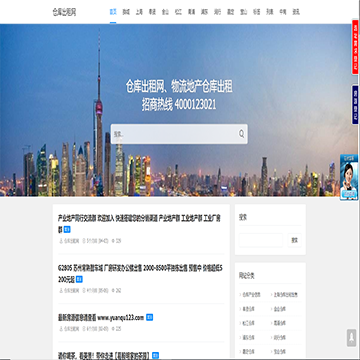Click the chevron before the 松江仓库 category
360x360 pixels.
(240, 323)
